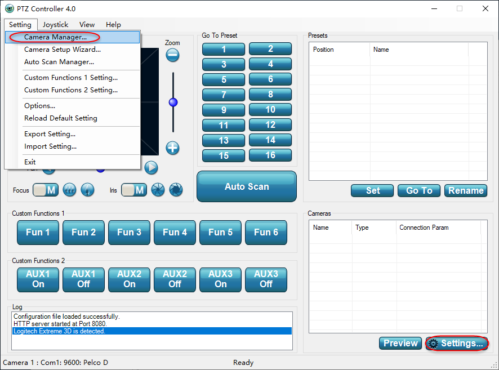
Task: Trigger the Fun 1 custom function
Action: click(x=38, y=232)
